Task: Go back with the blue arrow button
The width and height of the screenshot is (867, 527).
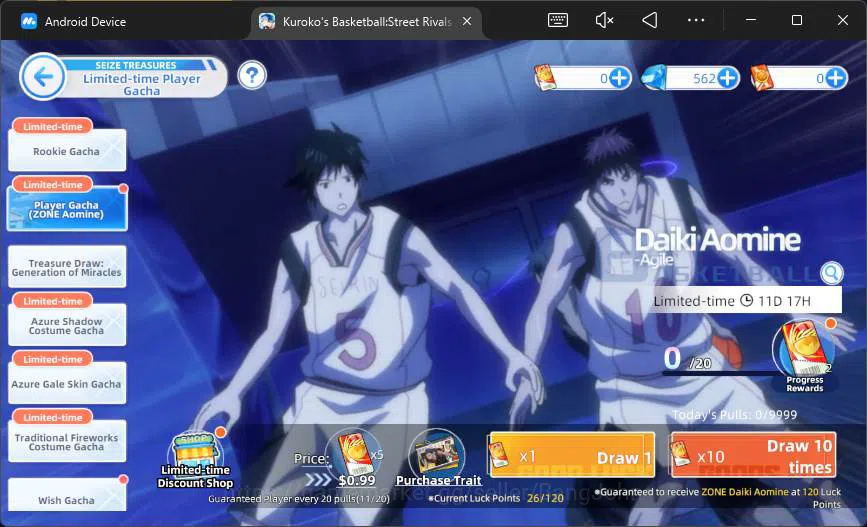Action: point(43,77)
